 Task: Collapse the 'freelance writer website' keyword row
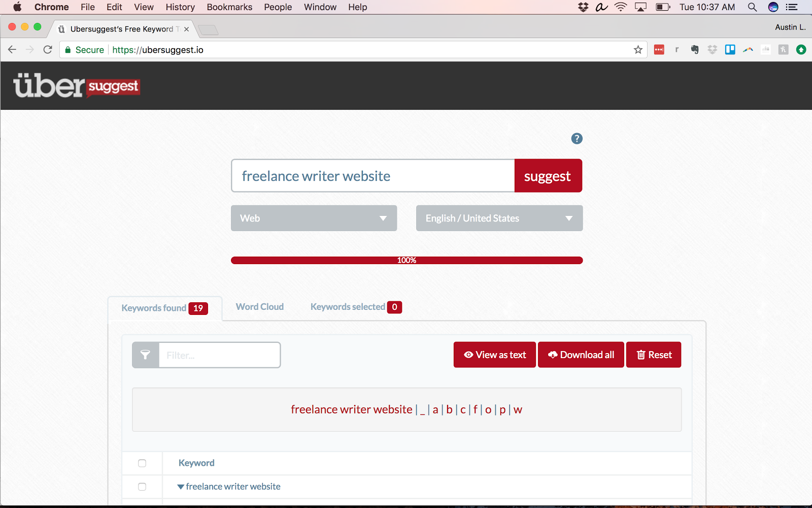(181, 487)
